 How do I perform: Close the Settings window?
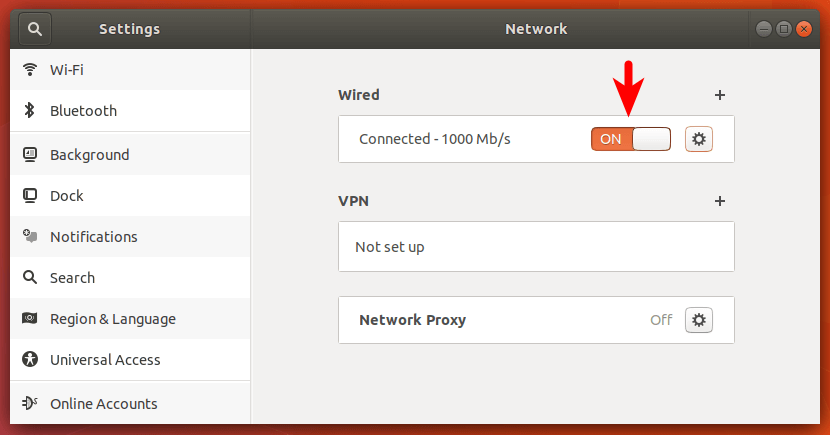[x=805, y=29]
